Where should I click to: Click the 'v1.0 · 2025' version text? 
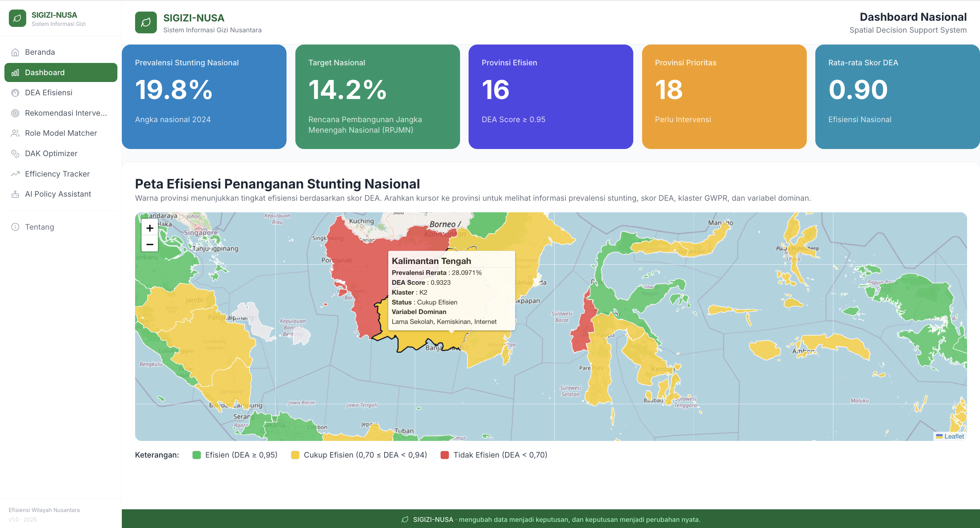23,519
